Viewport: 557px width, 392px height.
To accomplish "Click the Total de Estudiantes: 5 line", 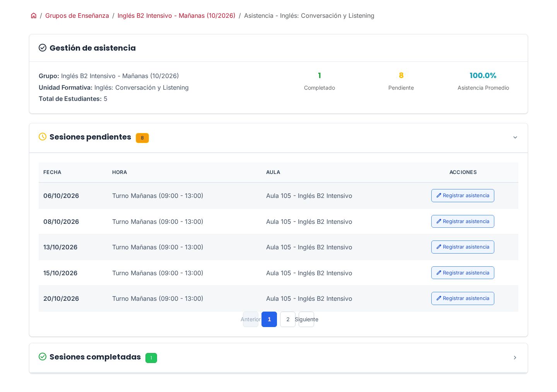I will (73, 99).
